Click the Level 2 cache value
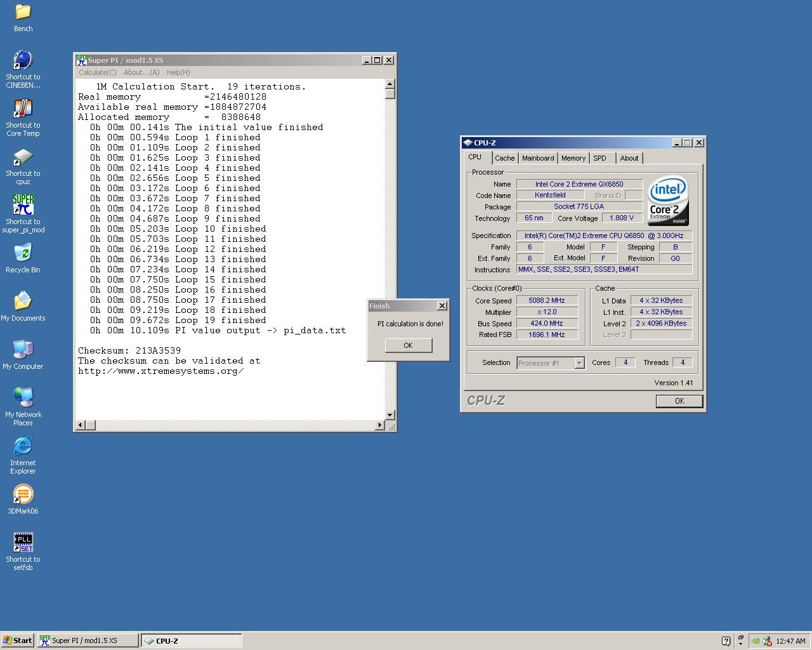This screenshot has width=812, height=650. (661, 323)
